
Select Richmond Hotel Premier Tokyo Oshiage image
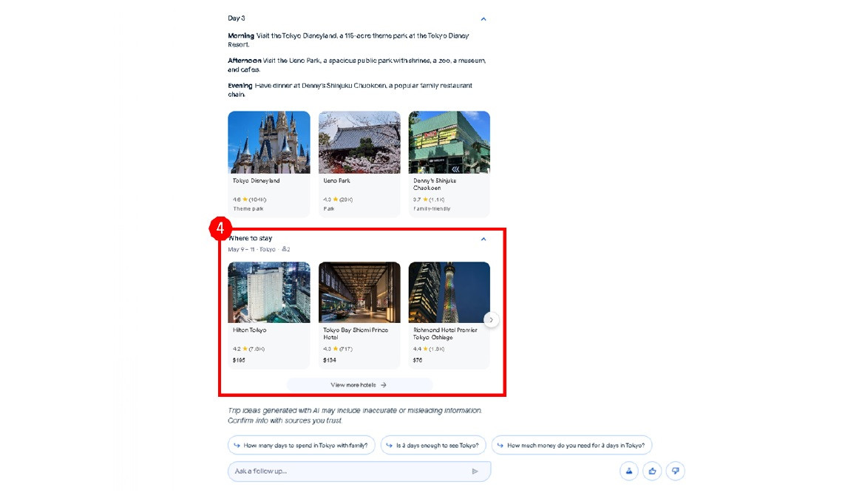click(449, 292)
